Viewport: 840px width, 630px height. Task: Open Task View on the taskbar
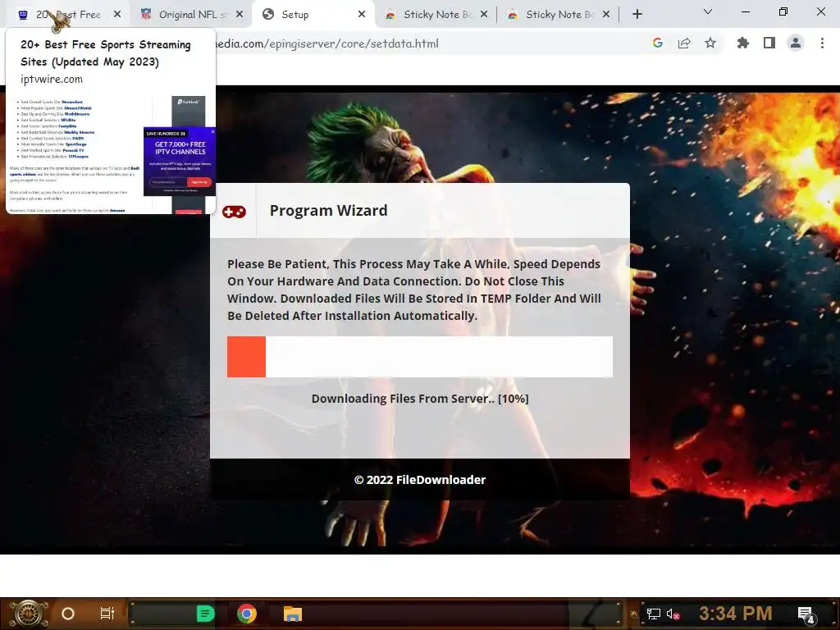coord(107,614)
